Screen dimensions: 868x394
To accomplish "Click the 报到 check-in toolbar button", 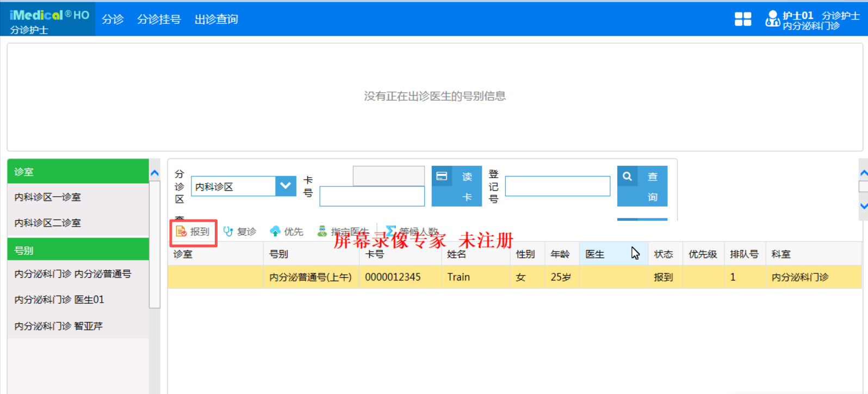I will (x=193, y=232).
